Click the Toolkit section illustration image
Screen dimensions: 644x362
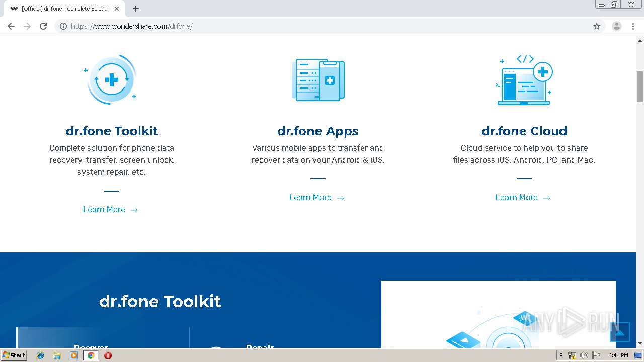[498, 314]
